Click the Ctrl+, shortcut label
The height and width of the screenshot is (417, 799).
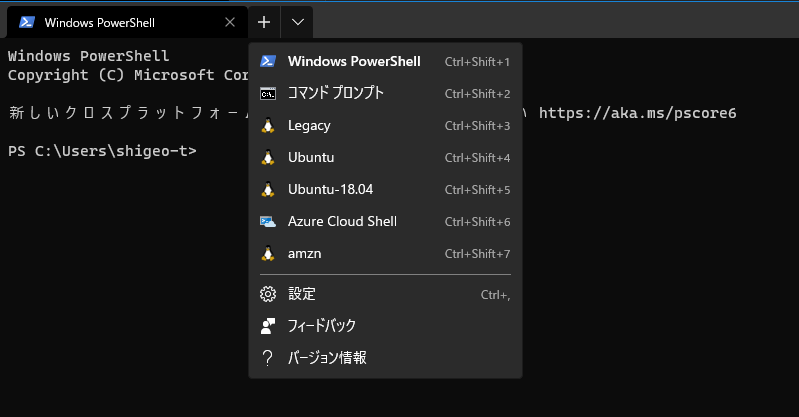point(495,295)
